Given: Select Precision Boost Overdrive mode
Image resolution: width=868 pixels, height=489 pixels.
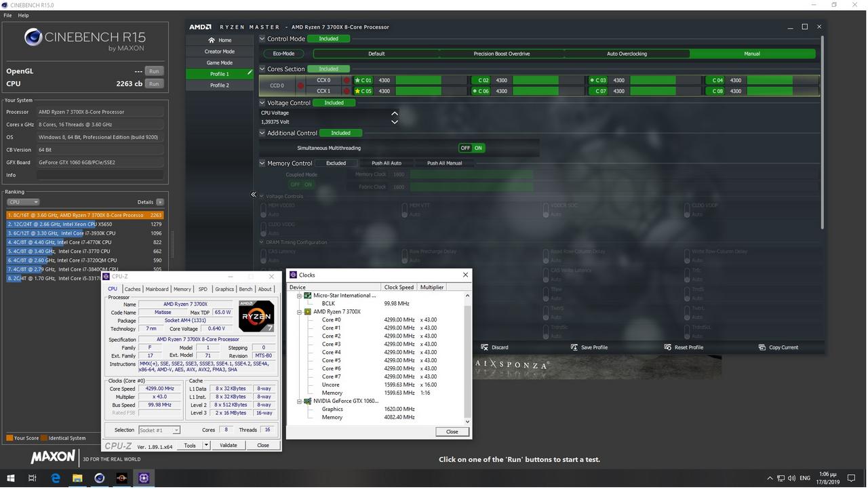Looking at the screenshot, I should (x=501, y=54).
